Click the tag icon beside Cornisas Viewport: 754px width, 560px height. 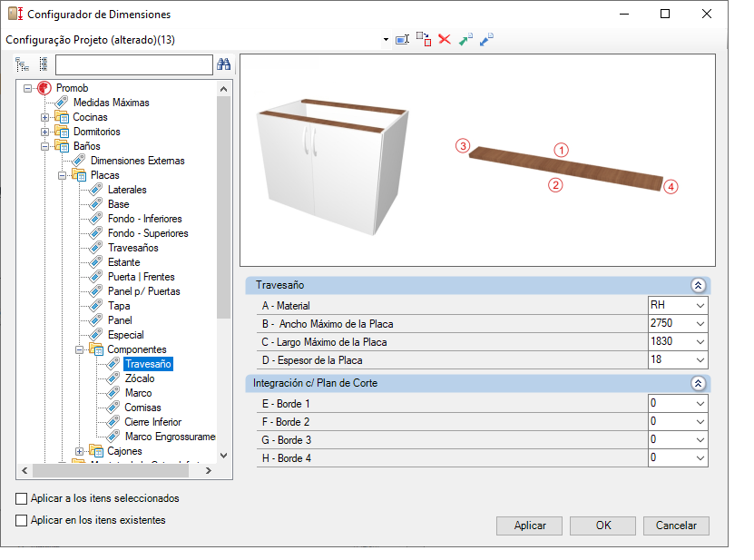[x=113, y=408]
